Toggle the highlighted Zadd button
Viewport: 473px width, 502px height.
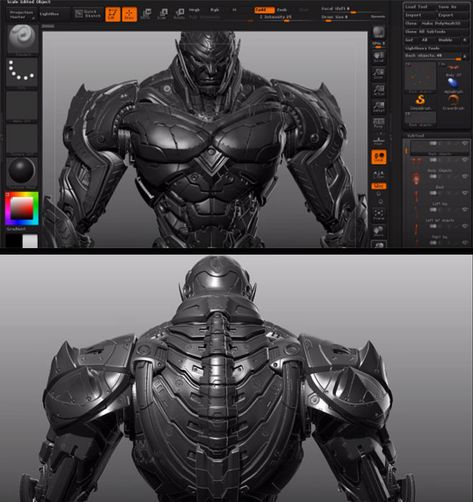click(x=264, y=10)
